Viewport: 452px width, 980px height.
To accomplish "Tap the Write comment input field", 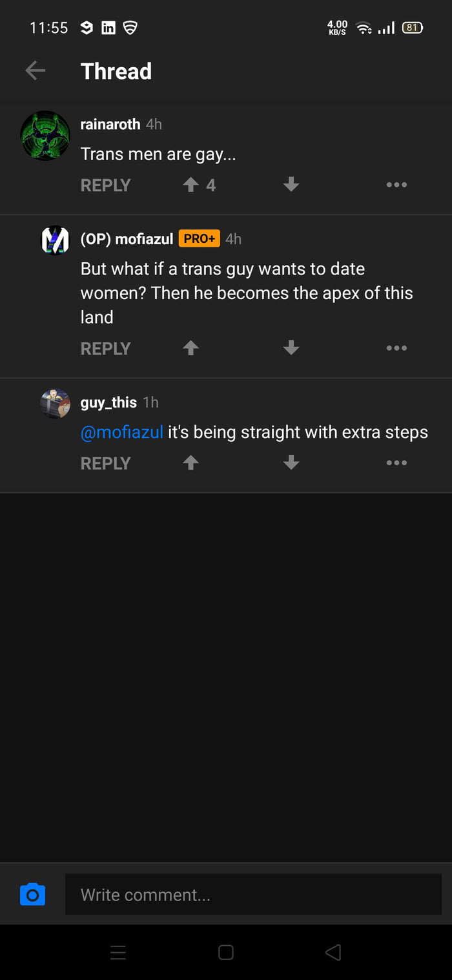I will [252, 894].
